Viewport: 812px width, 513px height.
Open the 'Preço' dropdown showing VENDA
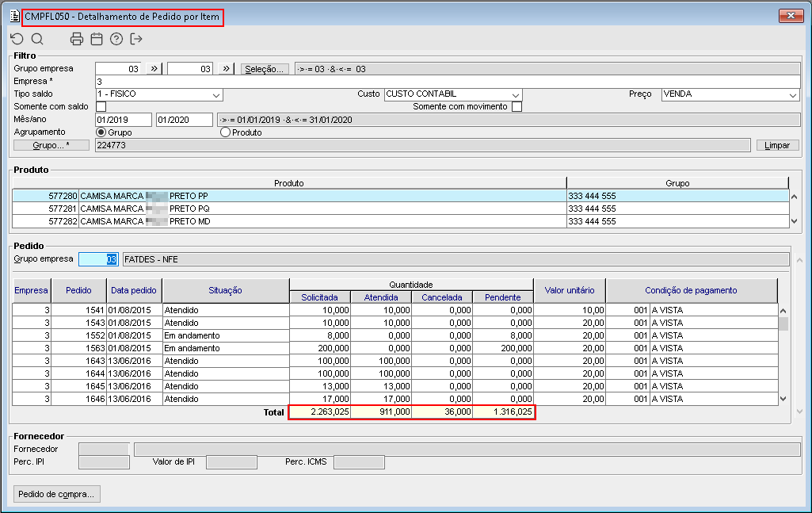792,94
